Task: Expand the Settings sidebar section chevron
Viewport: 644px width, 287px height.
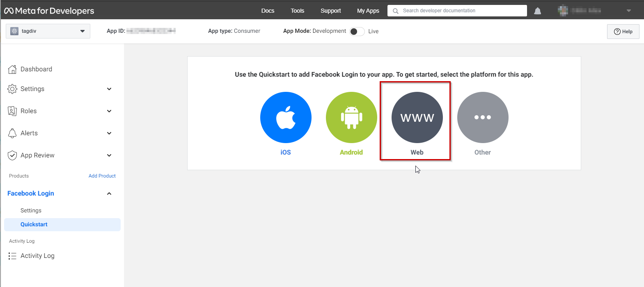Action: pos(109,89)
